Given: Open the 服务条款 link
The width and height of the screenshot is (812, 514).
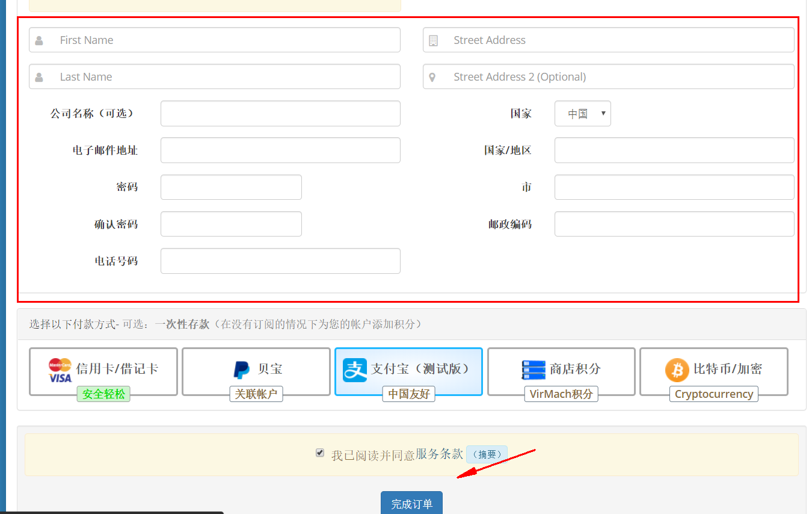Looking at the screenshot, I should [x=439, y=454].
